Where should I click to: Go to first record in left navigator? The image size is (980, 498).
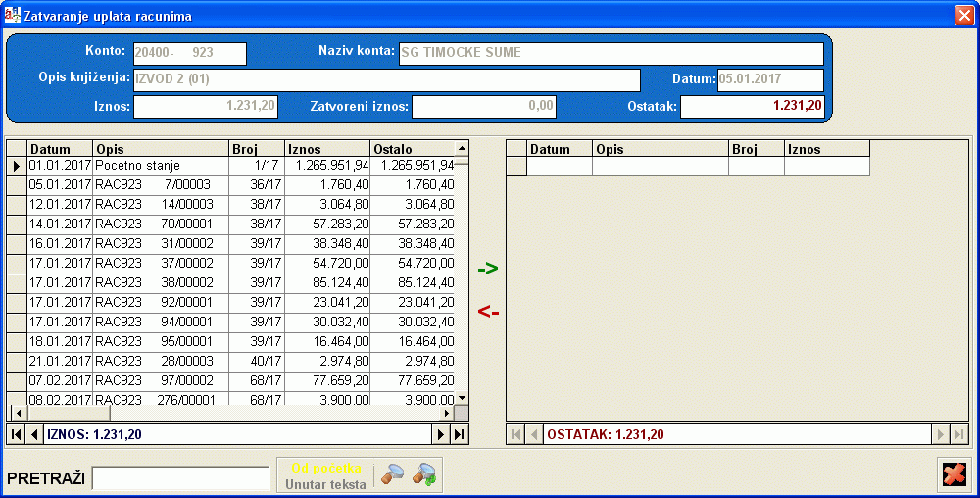[17, 435]
